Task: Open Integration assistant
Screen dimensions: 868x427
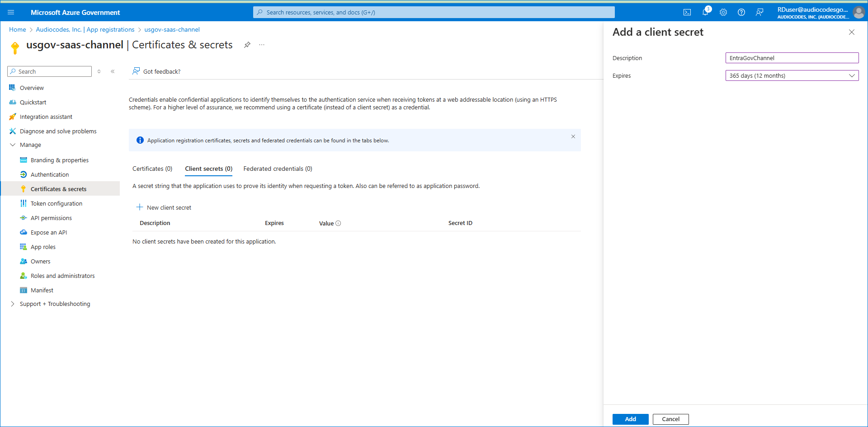Action: coord(46,117)
